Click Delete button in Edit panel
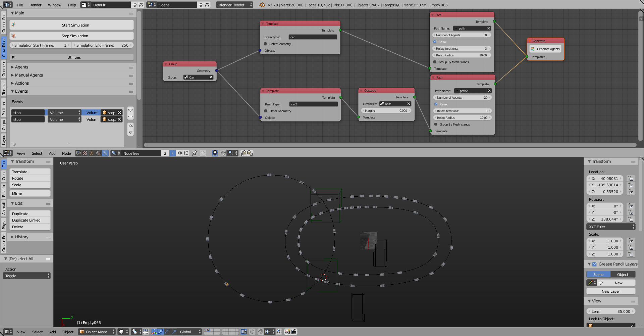The image size is (644, 336). [x=30, y=227]
